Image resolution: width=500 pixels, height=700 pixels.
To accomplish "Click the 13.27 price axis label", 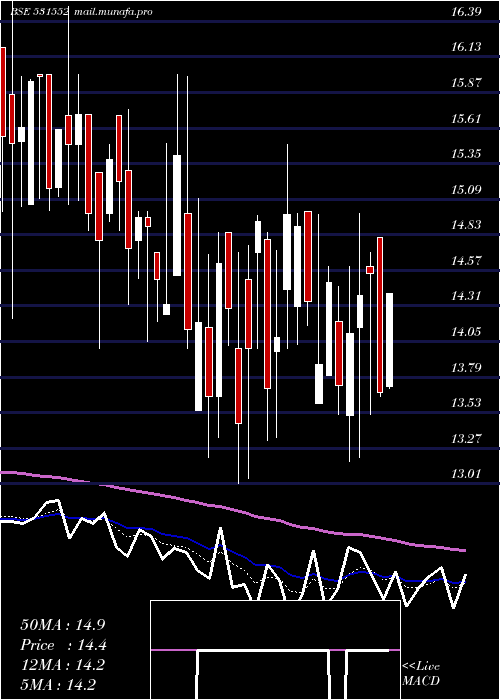I will click(466, 438).
